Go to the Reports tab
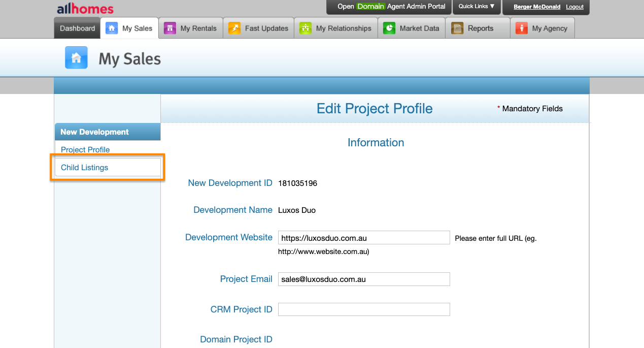Screen dimensions: 644x348 (480, 28)
